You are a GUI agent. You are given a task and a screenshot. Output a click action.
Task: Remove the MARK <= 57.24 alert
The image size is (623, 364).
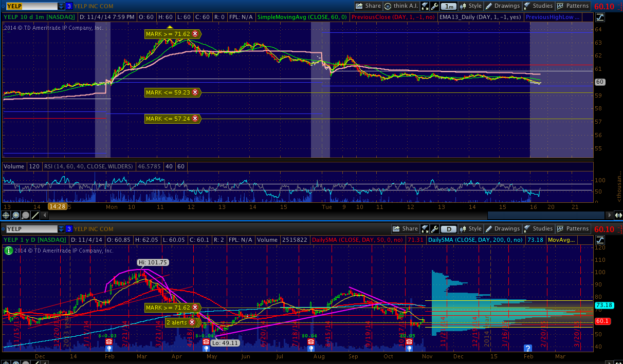click(x=195, y=119)
